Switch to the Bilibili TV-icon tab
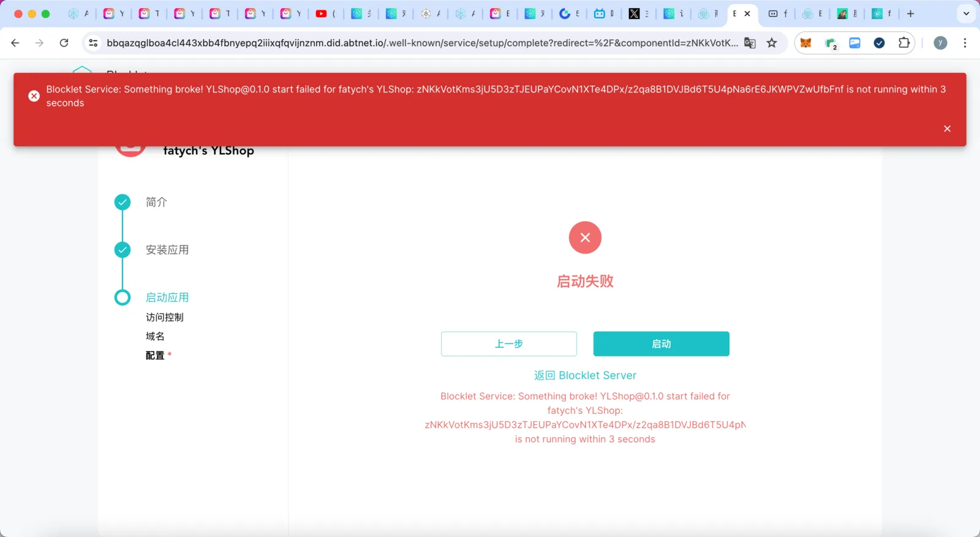980x537 pixels. tap(605, 13)
